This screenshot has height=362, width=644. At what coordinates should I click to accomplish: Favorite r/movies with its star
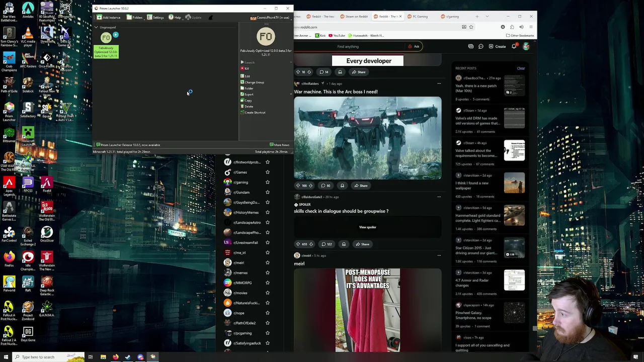[x=268, y=293]
